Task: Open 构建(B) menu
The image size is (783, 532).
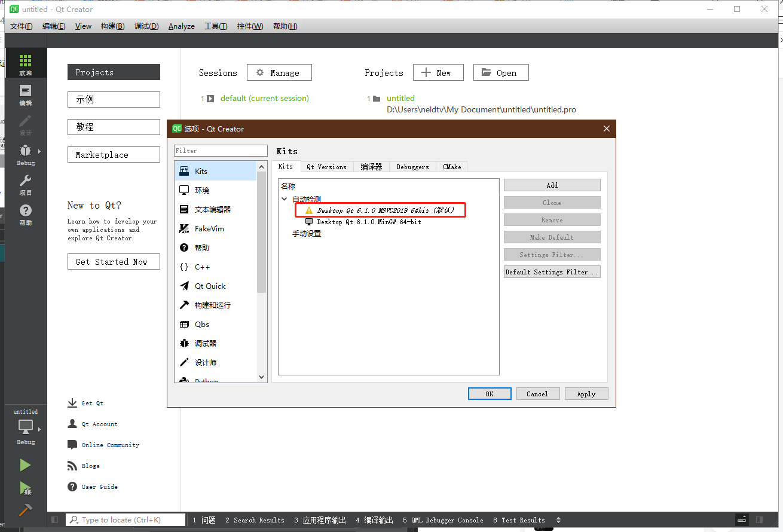Action: point(112,26)
